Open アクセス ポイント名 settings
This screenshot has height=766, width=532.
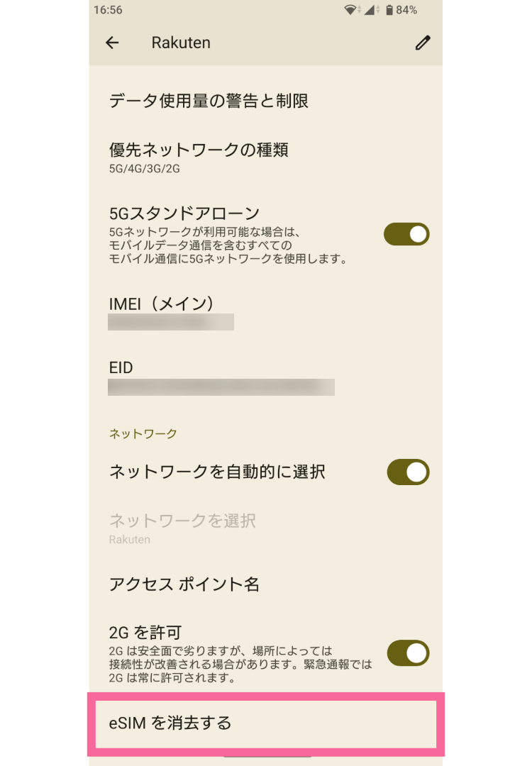[x=184, y=584]
